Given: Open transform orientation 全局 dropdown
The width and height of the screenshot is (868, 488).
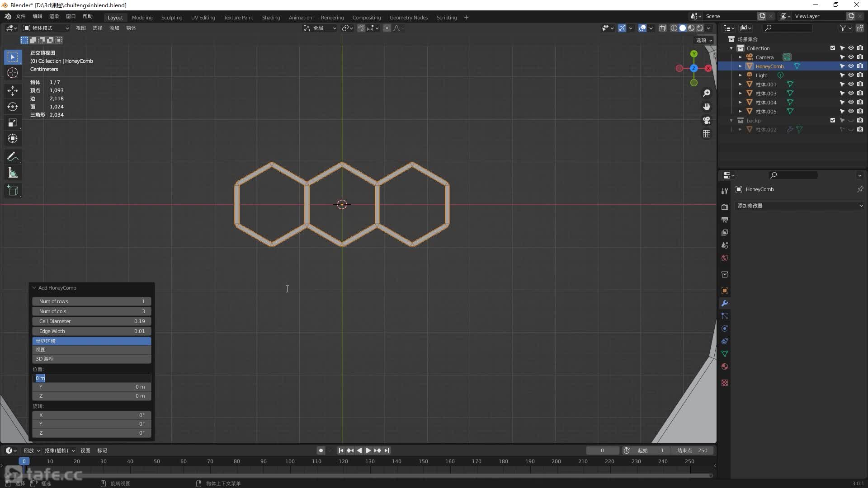Looking at the screenshot, I should pos(320,28).
